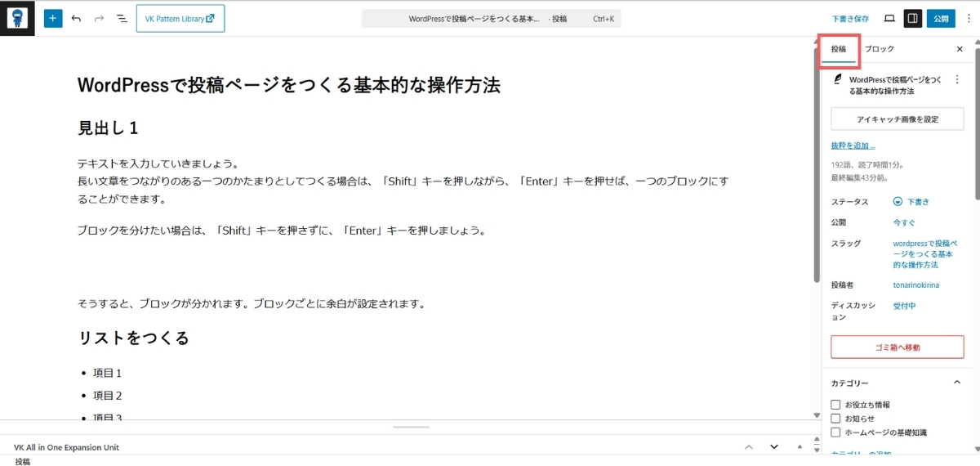This screenshot has width=980, height=466.
Task: Move VK All in One Expansion Unit panel up
Action: coord(749,447)
